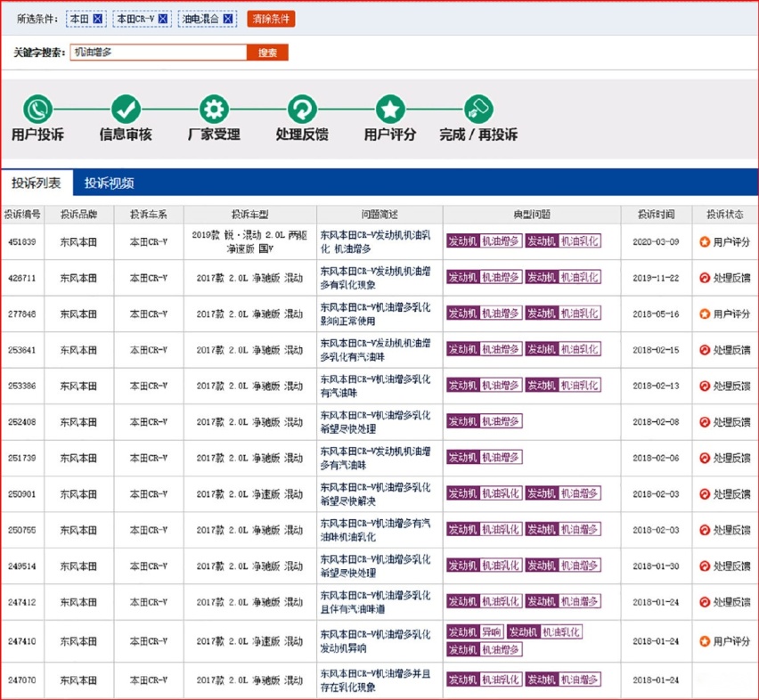Click 处理反馈 status icon in row 252408

(705, 422)
